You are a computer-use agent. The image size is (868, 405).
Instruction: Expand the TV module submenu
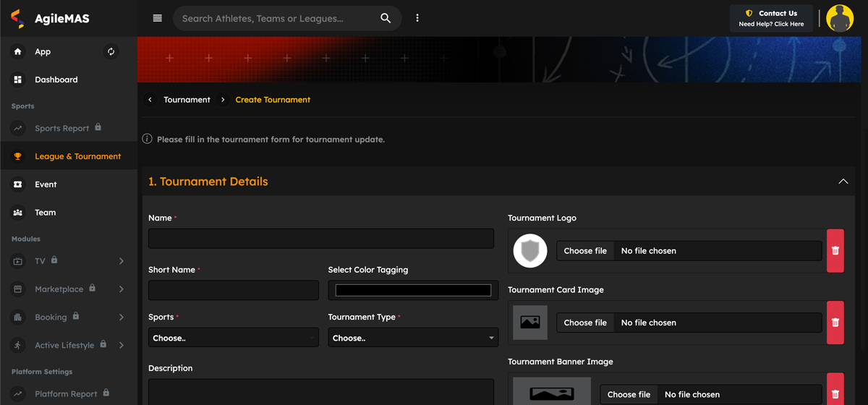[x=121, y=261]
